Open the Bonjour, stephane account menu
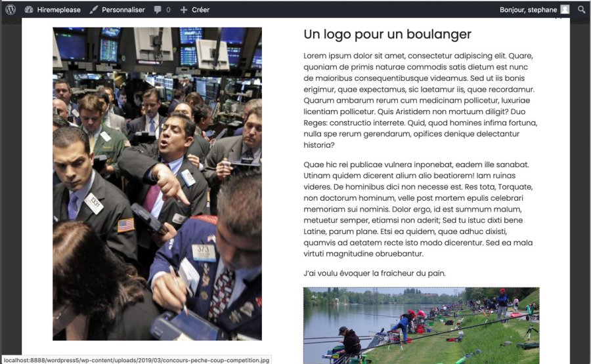591x364 pixels. pos(528,10)
